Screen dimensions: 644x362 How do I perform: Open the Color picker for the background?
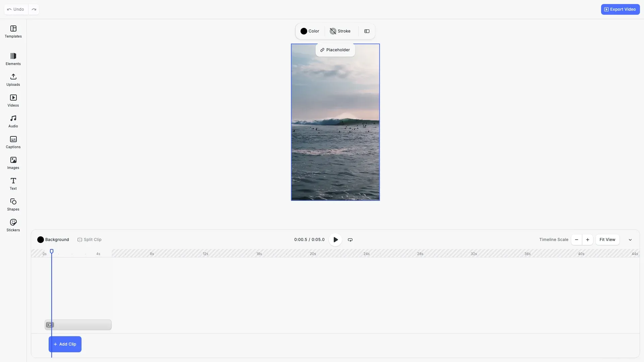click(x=310, y=31)
